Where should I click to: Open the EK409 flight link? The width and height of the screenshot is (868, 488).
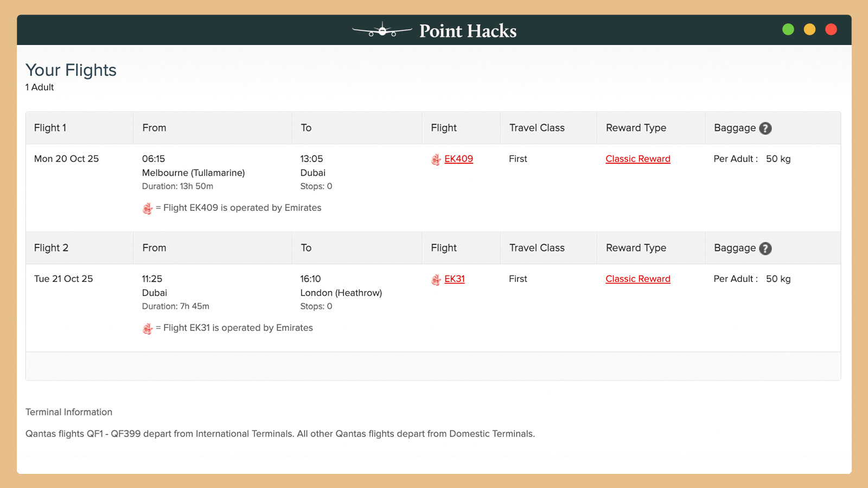(458, 159)
